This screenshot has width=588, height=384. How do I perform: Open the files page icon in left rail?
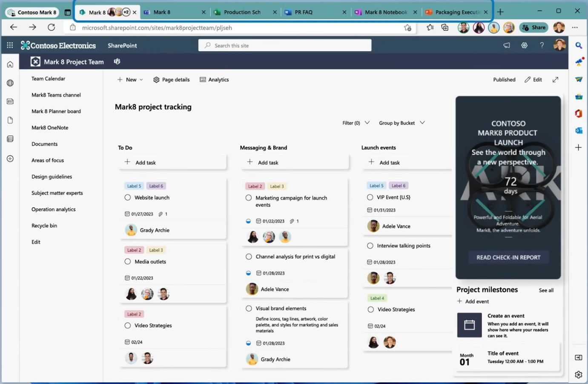10,120
